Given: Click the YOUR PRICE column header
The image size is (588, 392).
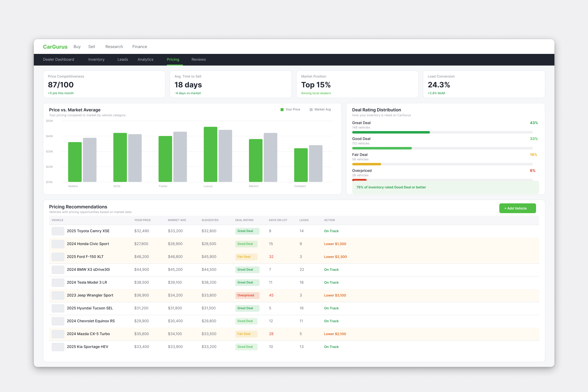Looking at the screenshot, I should point(142,220).
